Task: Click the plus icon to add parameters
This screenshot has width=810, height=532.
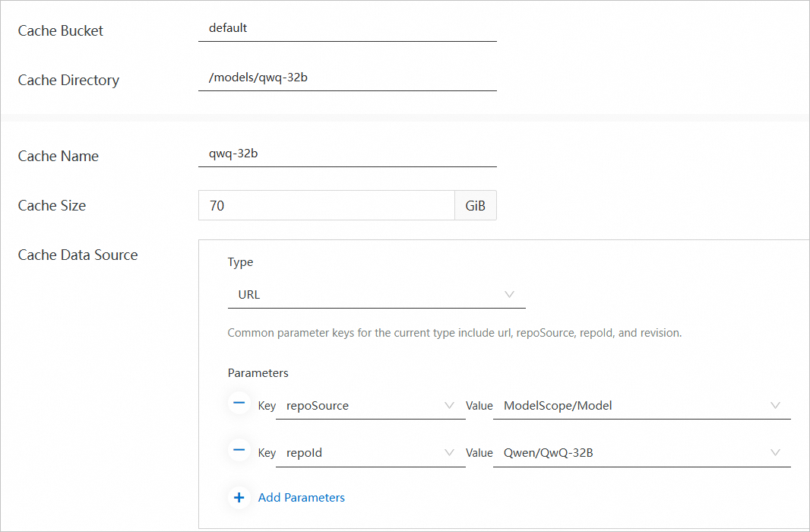Action: [x=239, y=498]
